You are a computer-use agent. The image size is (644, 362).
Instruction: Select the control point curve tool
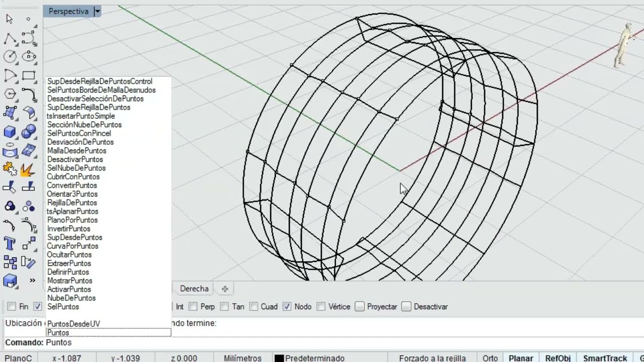click(x=29, y=38)
